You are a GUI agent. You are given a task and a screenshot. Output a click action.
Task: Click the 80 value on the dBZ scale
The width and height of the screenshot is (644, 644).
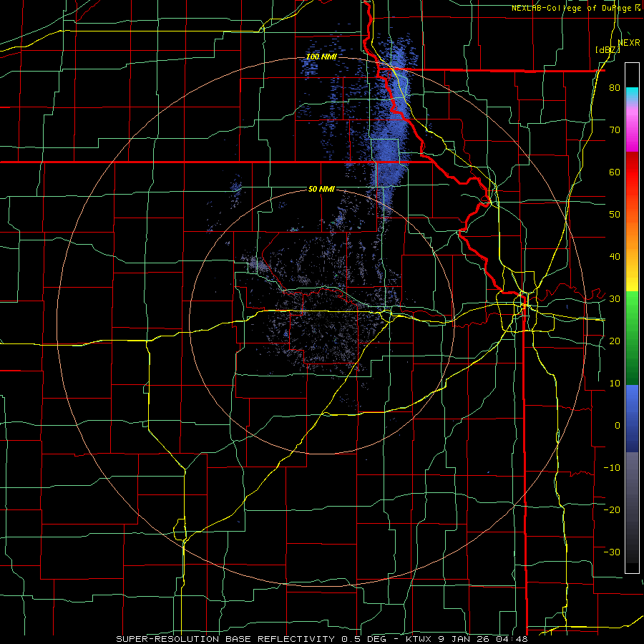click(x=615, y=88)
